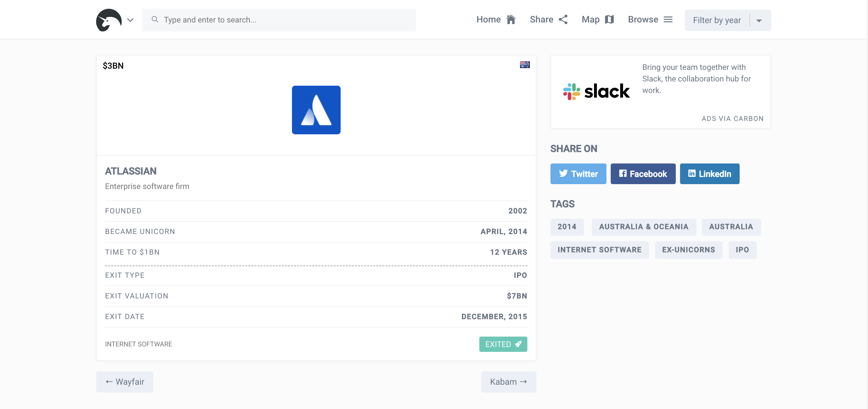Expand the chevron next to the logo
The height and width of the screenshot is (409, 868).
point(130,20)
